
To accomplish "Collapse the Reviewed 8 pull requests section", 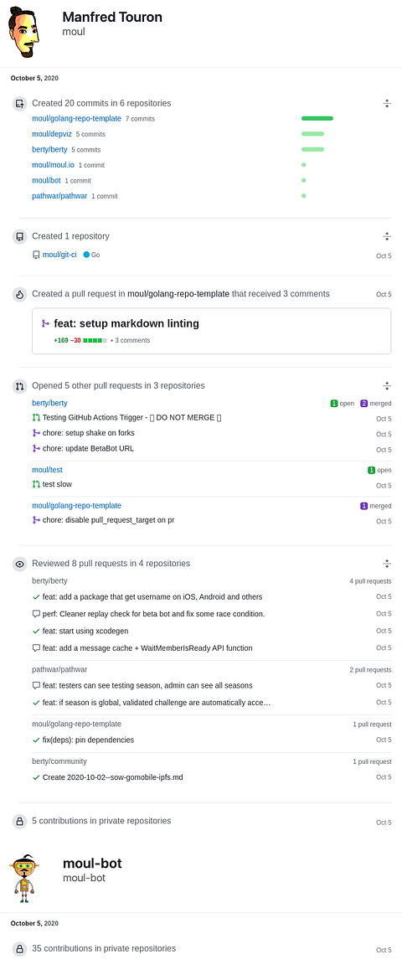I will [x=387, y=563].
